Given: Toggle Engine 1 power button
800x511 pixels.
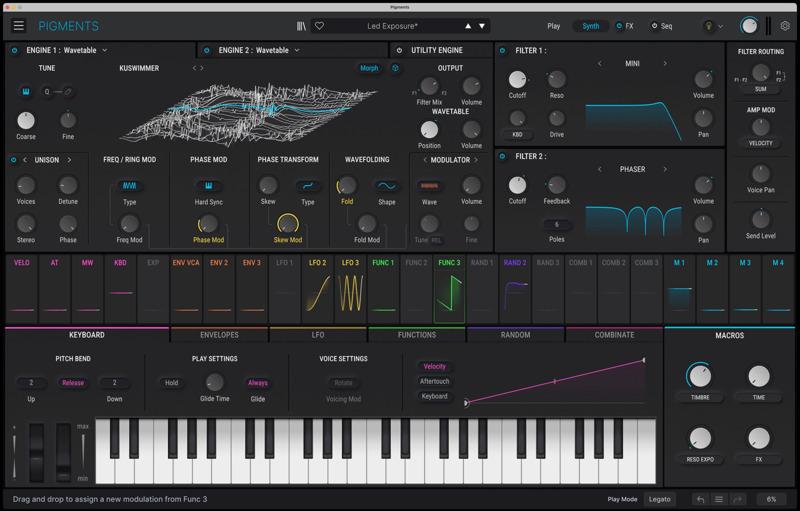Looking at the screenshot, I should pos(14,50).
